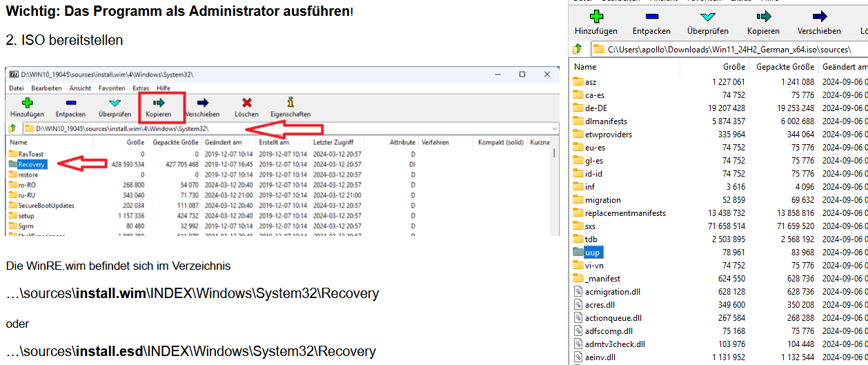Click Überprüfen icon in embedded WIN10 screenshot

pos(115,102)
